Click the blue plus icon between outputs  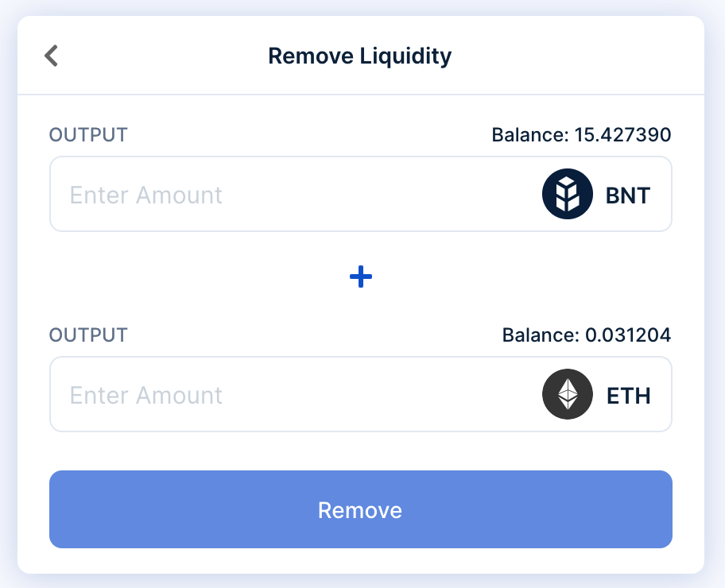click(x=360, y=277)
